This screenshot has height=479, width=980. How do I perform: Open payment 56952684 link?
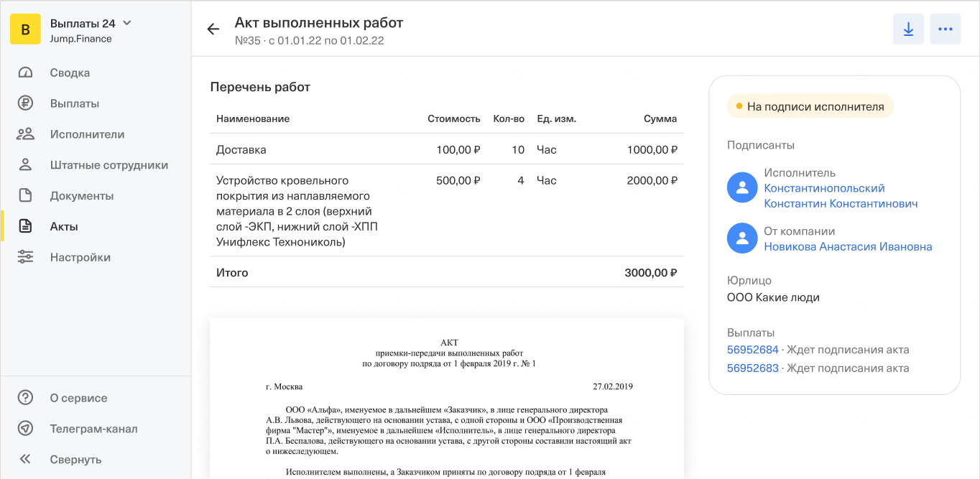[752, 350]
